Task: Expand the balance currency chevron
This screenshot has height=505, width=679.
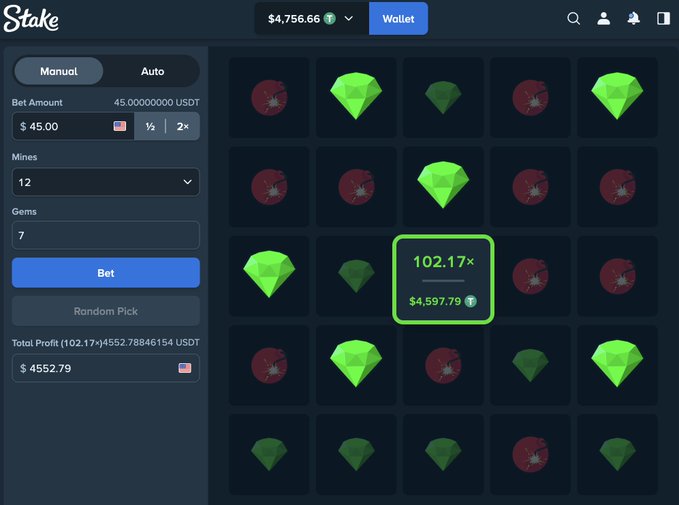Action: [x=349, y=19]
